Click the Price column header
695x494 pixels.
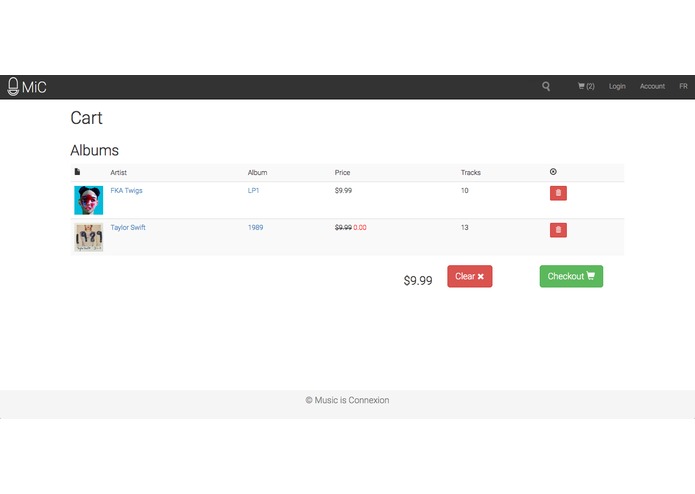(x=342, y=172)
